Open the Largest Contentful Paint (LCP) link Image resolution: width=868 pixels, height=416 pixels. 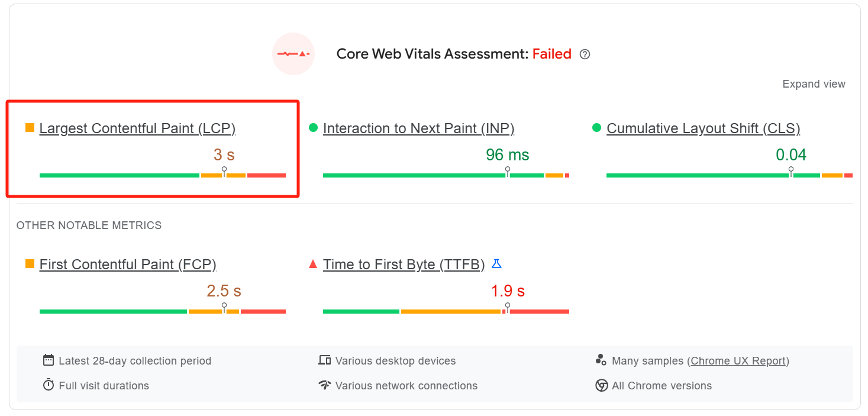(137, 128)
